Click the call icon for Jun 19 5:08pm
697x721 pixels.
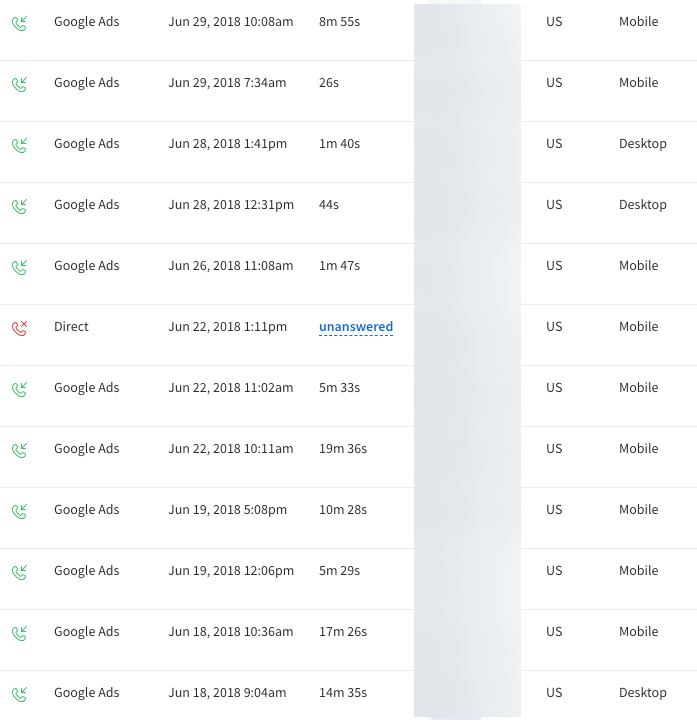(19, 510)
